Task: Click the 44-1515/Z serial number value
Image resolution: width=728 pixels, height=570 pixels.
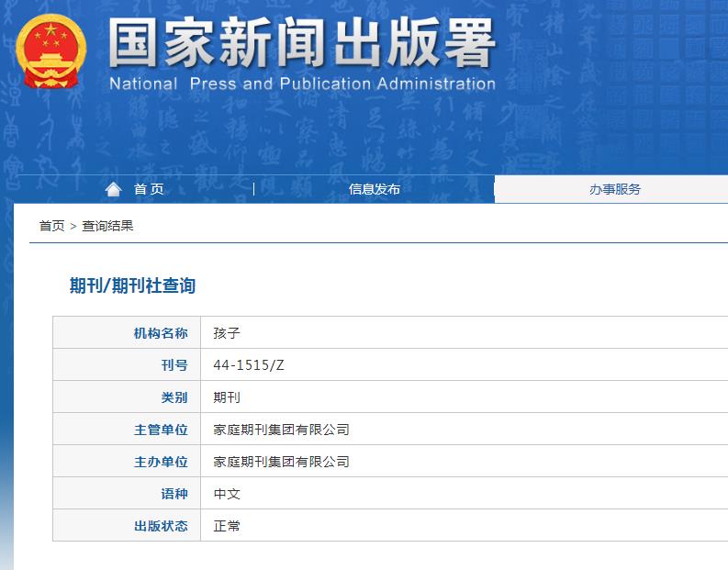Action: 249,365
